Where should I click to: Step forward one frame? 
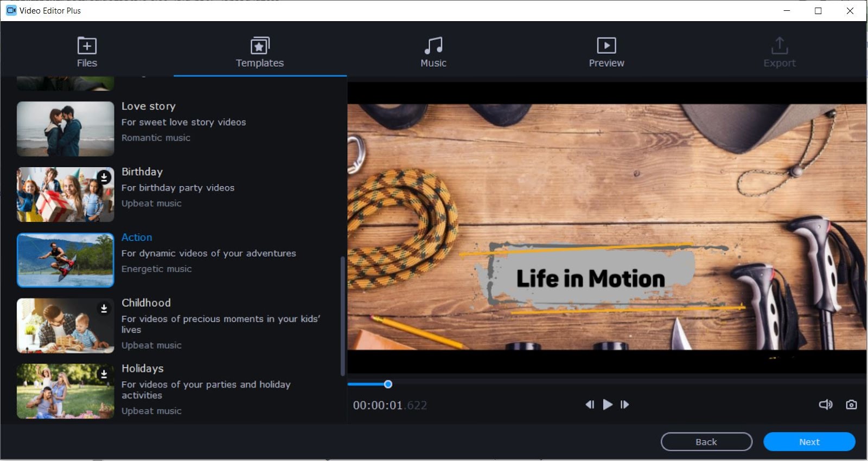tap(625, 405)
